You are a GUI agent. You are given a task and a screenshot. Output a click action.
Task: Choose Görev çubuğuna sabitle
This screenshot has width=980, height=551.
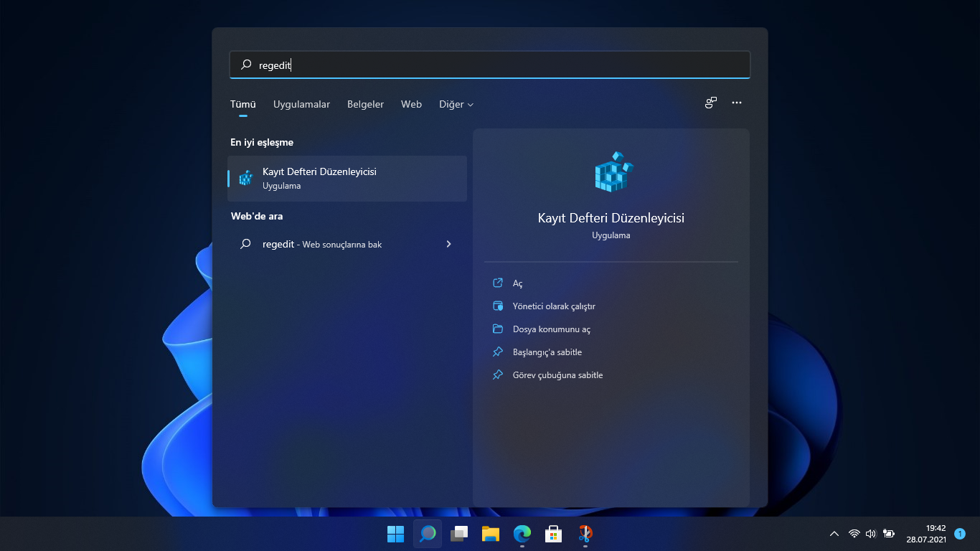tap(557, 375)
